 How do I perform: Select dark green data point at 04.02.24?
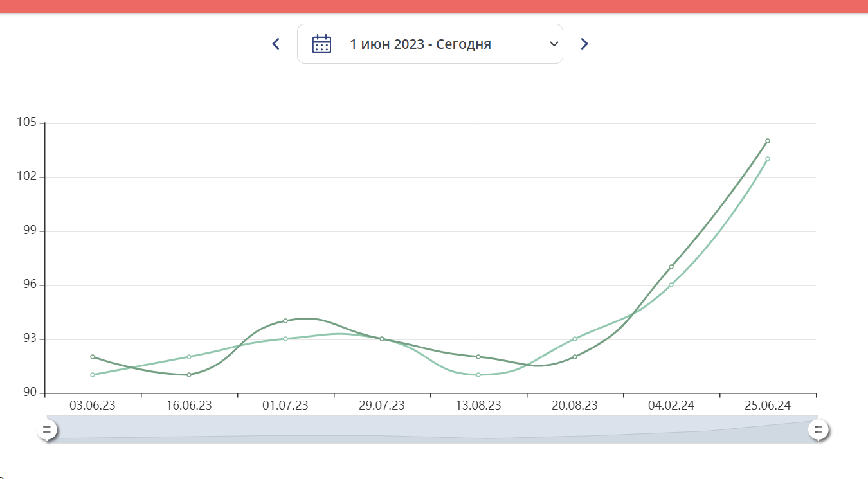coord(671,267)
